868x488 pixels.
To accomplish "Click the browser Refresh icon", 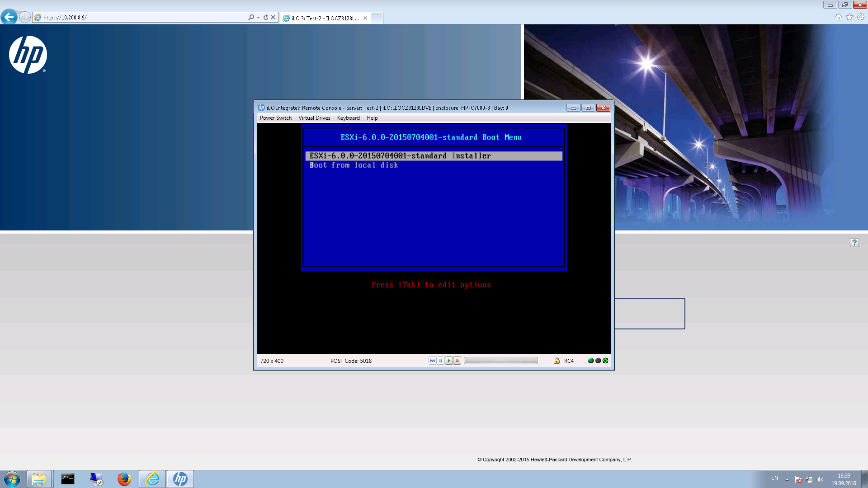I will 266,17.
